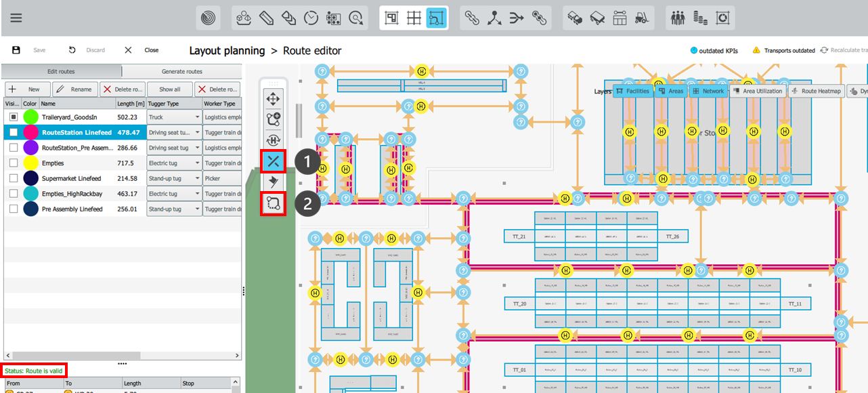Save the route changes

click(x=29, y=50)
